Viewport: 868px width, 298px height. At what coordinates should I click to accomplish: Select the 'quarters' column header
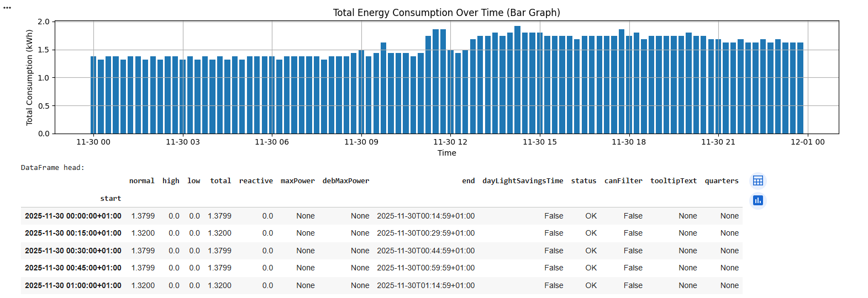(721, 181)
